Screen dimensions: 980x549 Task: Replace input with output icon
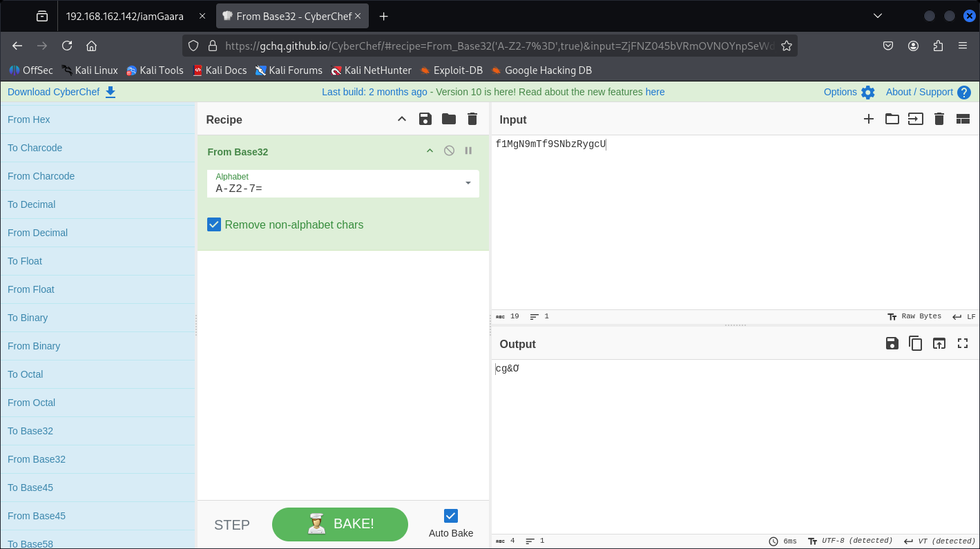pyautogui.click(x=939, y=343)
